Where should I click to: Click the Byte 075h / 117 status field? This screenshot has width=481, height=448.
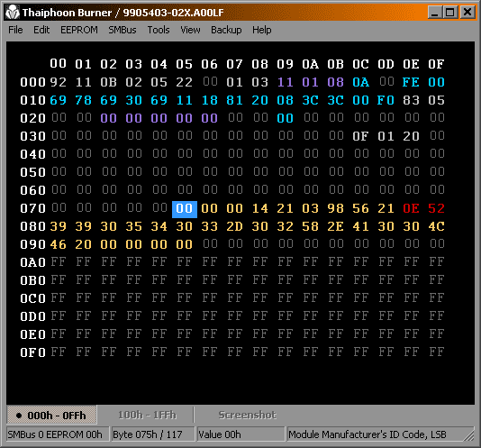tap(153, 434)
